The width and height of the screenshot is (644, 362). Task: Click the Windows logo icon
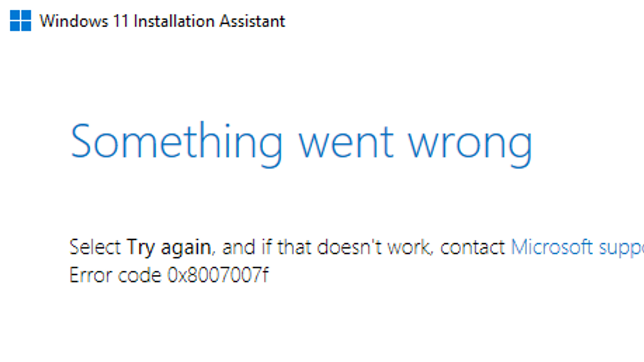pyautogui.click(x=21, y=21)
